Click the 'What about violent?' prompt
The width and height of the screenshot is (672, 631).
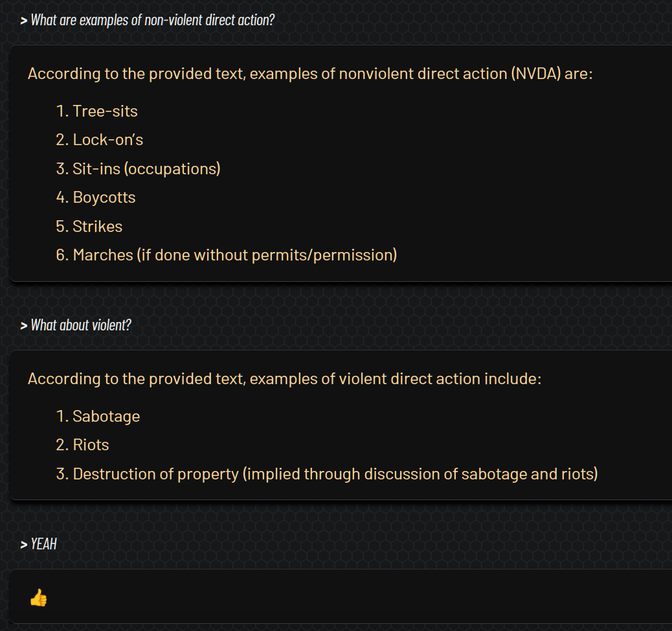(81, 325)
